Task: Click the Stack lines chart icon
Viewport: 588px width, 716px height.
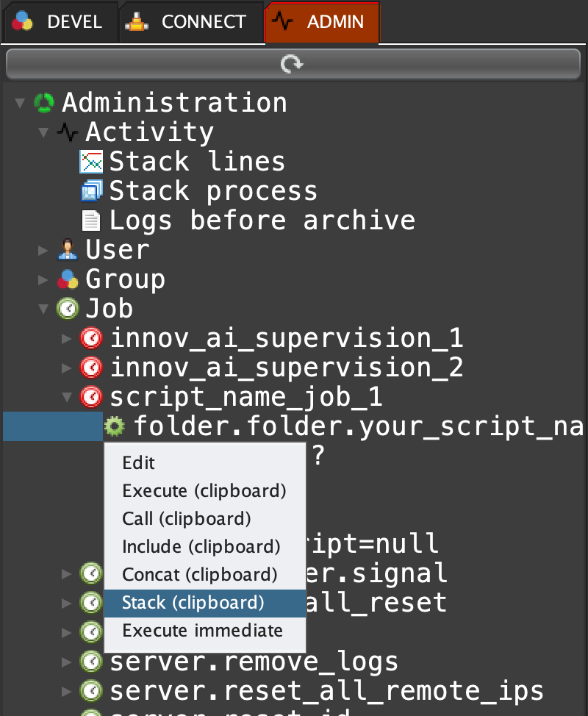Action: [x=91, y=162]
